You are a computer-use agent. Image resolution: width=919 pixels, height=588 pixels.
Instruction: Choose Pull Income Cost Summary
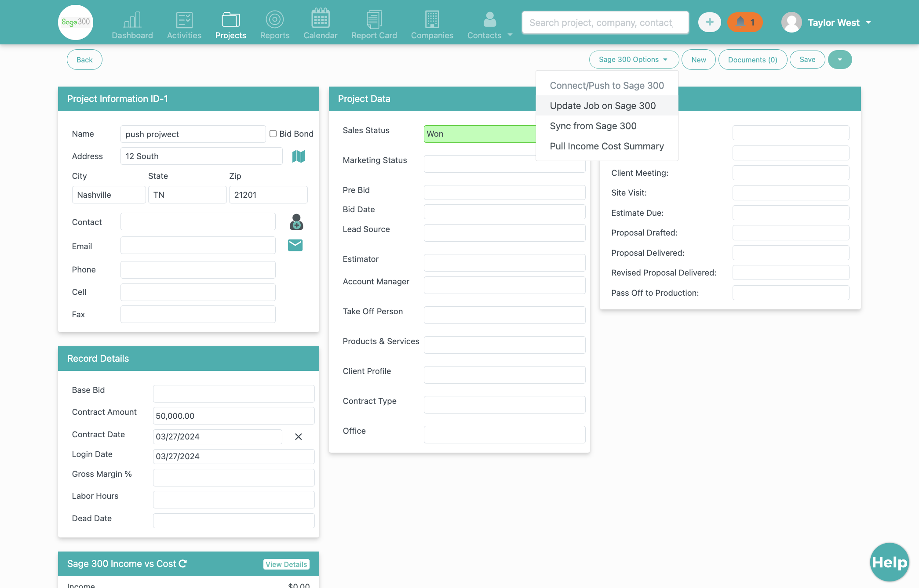pyautogui.click(x=607, y=146)
